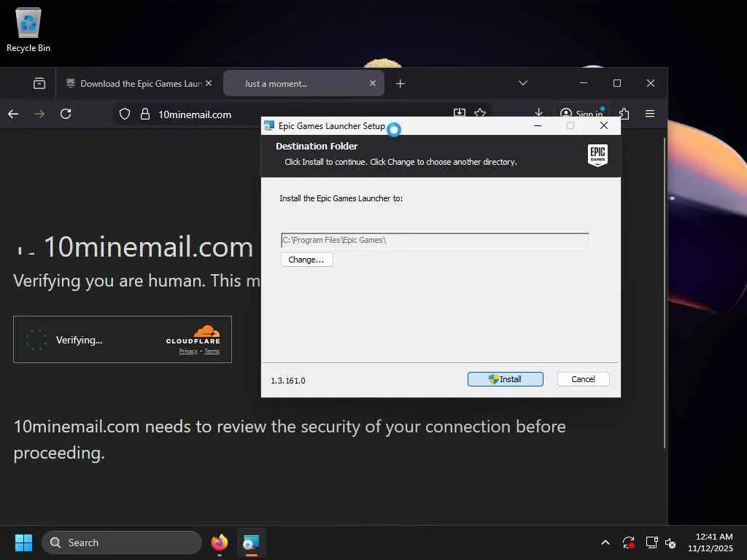The width and height of the screenshot is (747, 560).
Task: Open the clock and date panel
Action: (x=711, y=542)
